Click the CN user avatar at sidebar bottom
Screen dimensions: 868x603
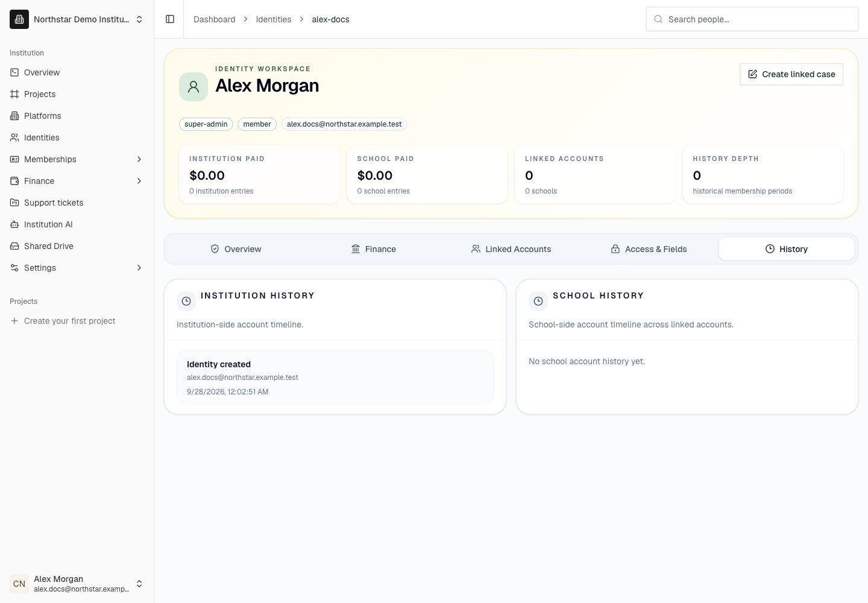coord(19,584)
